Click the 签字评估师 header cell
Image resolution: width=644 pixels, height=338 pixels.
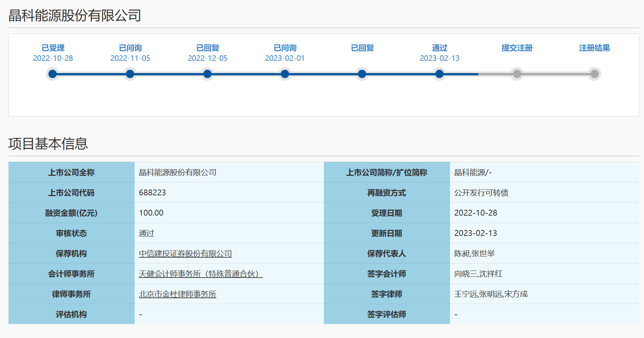387,314
